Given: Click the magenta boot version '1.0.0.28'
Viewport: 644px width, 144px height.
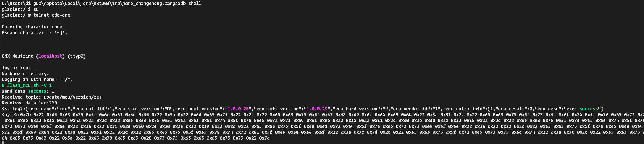Looking at the screenshot, I should point(238,109).
